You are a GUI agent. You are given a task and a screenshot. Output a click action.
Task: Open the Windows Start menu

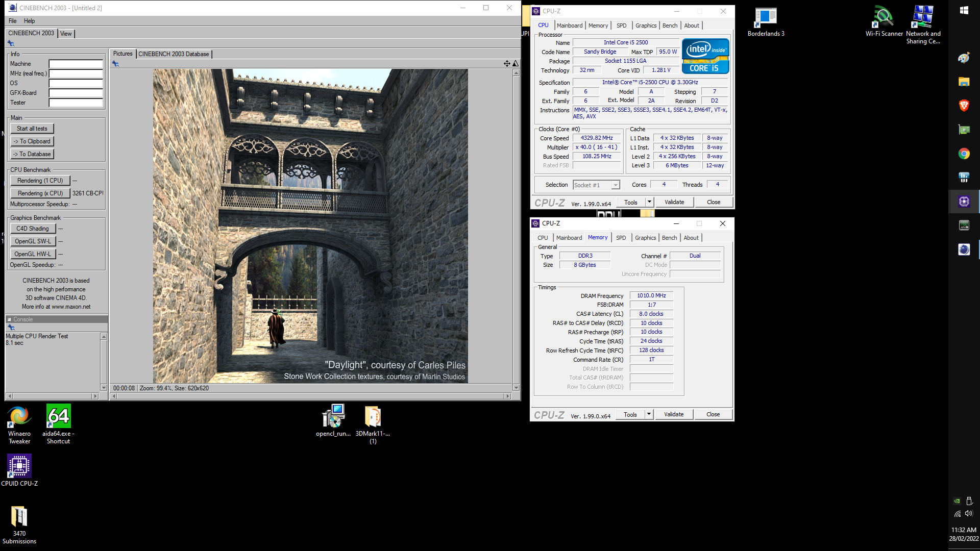[964, 10]
